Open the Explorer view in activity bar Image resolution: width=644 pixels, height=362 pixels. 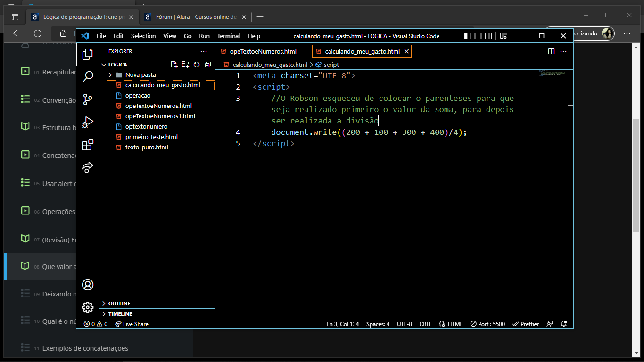[x=87, y=54]
